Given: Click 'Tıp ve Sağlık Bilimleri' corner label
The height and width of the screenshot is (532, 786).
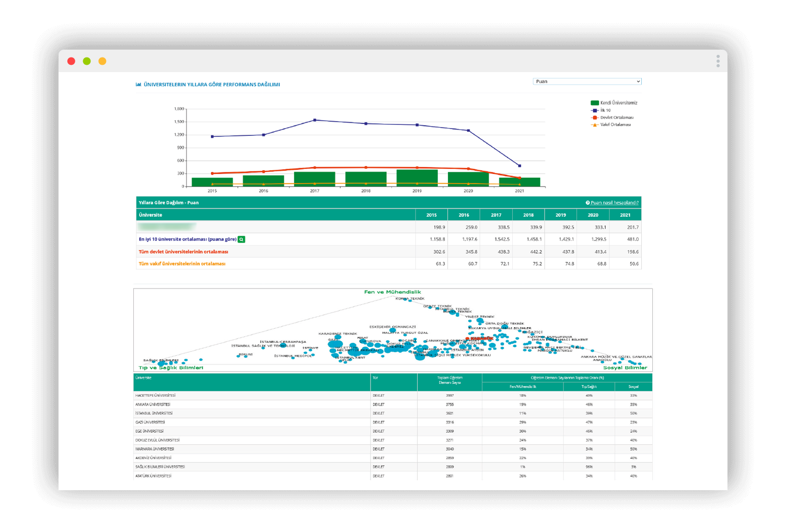Looking at the screenshot, I should 171,368.
